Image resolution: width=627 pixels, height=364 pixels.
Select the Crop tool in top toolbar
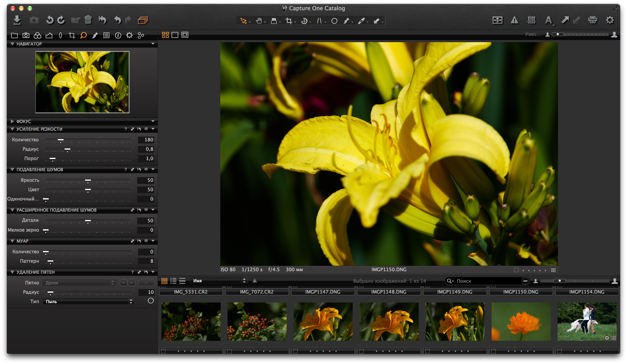pyautogui.click(x=289, y=21)
